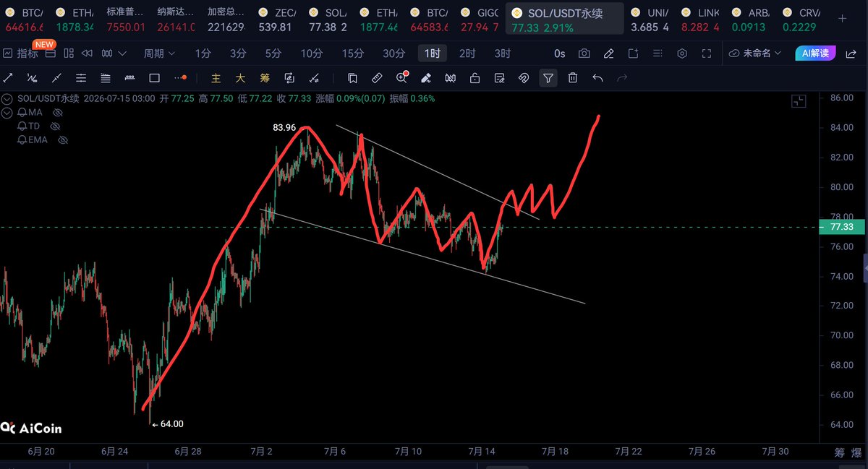The height and width of the screenshot is (469, 868).
Task: Toggle the TD alert bell
Action: (22, 126)
